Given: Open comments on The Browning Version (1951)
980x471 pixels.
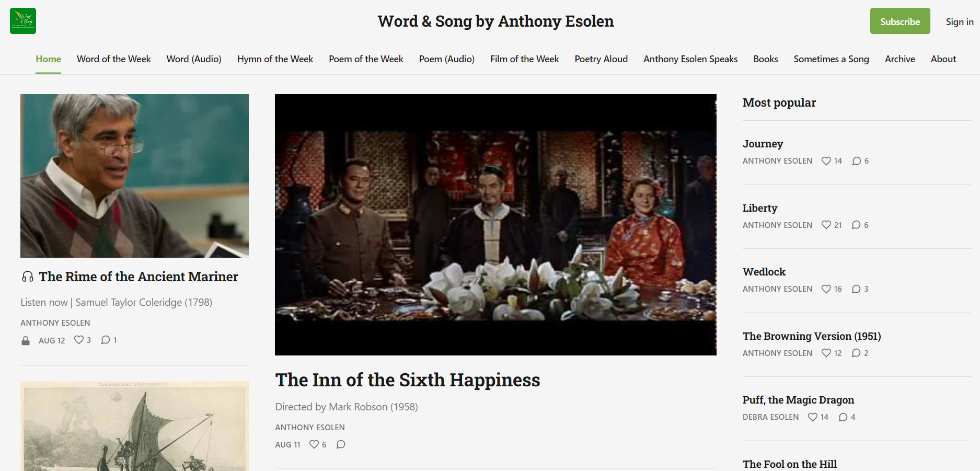Looking at the screenshot, I should 860,353.
